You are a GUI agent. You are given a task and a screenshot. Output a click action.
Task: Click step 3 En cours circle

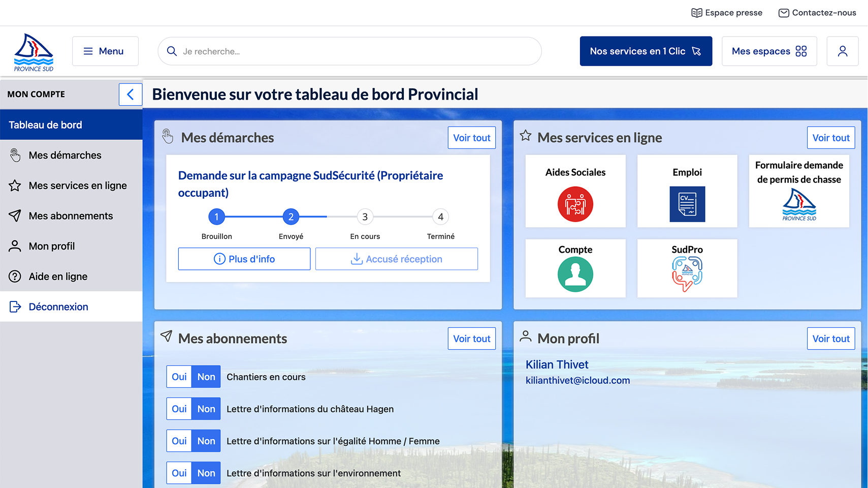(365, 217)
